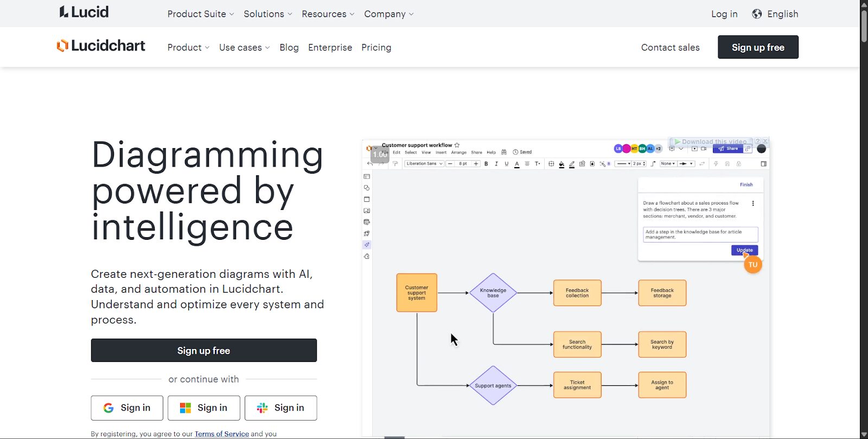Click the Knowledge base diamond shape
868x439 pixels.
coord(493,293)
